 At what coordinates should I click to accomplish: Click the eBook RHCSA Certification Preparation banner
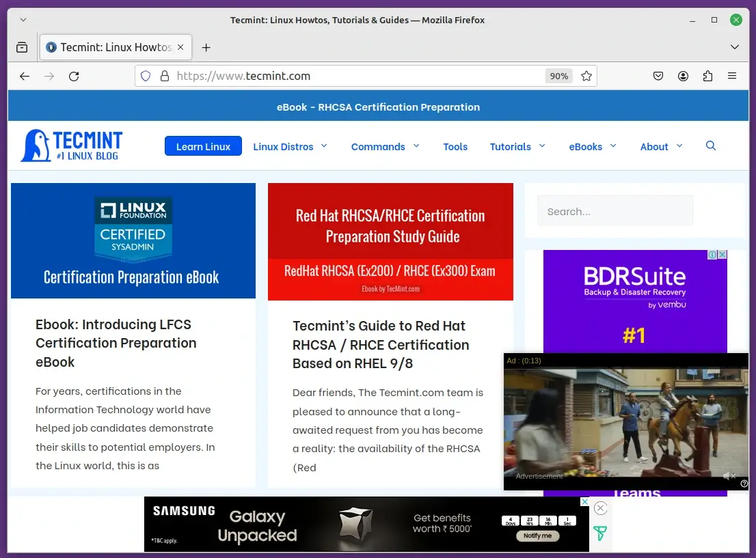click(x=378, y=107)
